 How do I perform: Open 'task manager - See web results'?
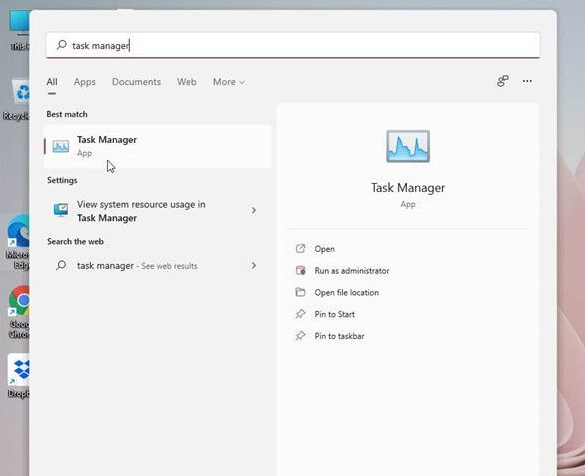pos(158,266)
